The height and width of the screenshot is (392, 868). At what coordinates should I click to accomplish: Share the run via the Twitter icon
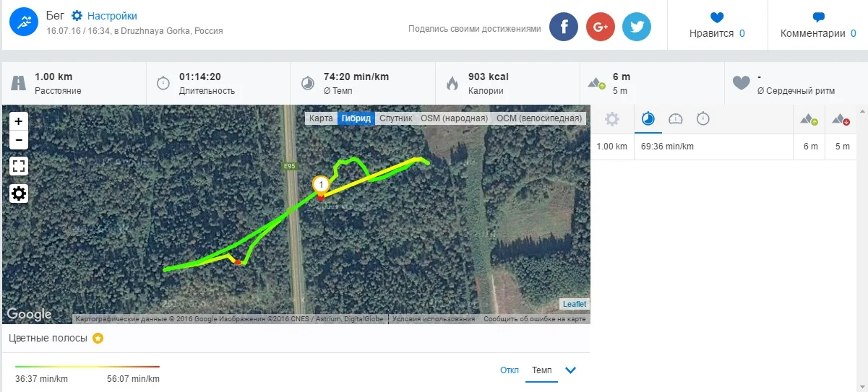click(x=637, y=27)
